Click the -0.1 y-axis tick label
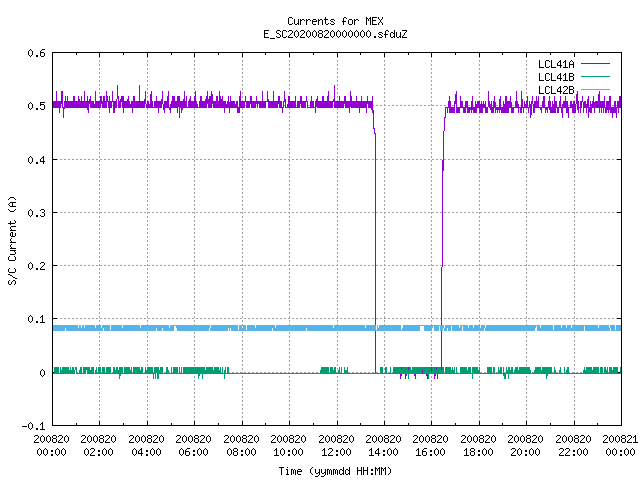640x480 pixels. pos(33,426)
